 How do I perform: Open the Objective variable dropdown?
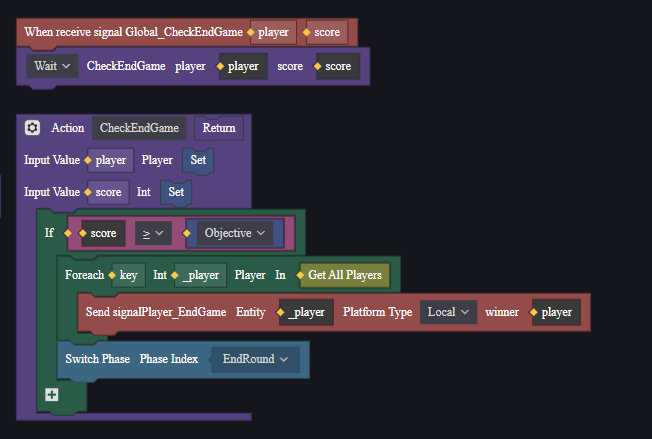coord(235,233)
